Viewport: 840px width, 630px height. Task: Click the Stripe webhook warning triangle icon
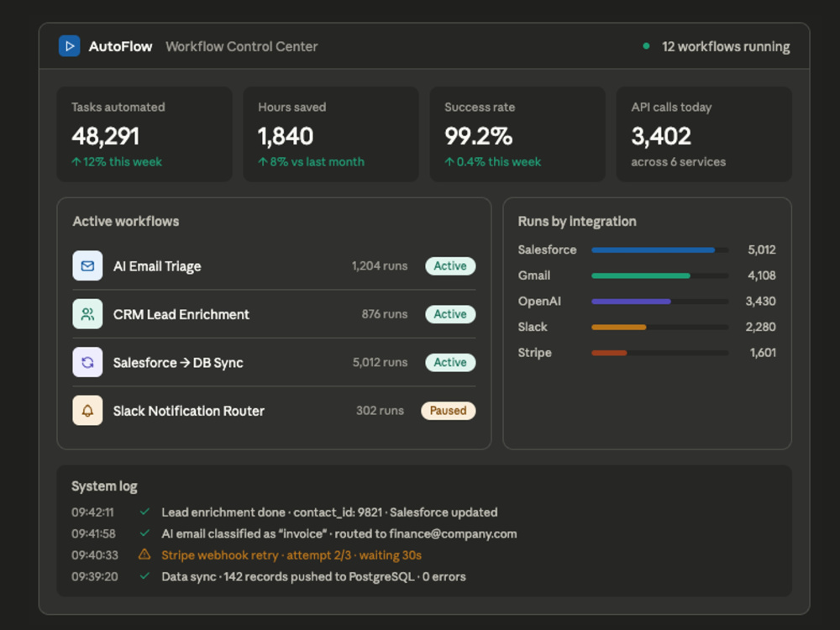144,554
